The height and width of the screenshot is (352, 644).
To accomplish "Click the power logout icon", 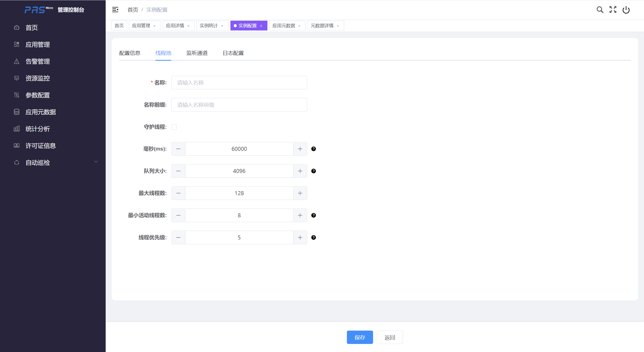I will pyautogui.click(x=626, y=10).
